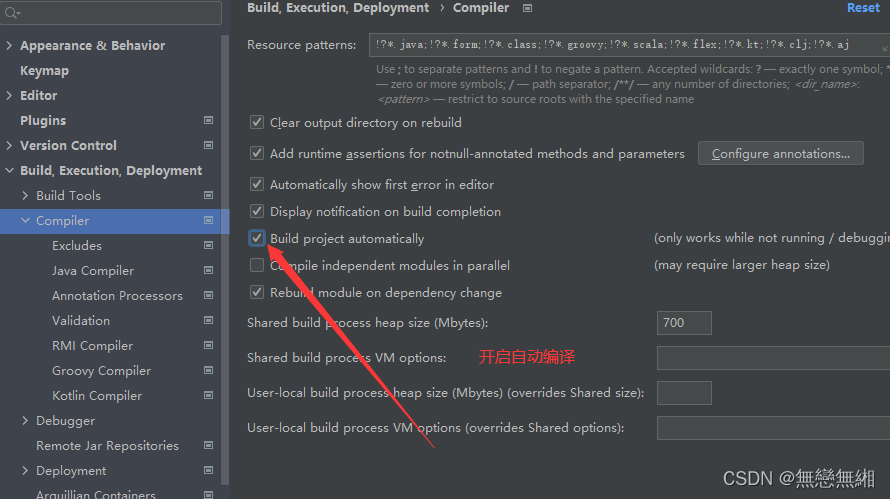Toggle Automatically show first error in editor
890x499 pixels.
click(257, 184)
